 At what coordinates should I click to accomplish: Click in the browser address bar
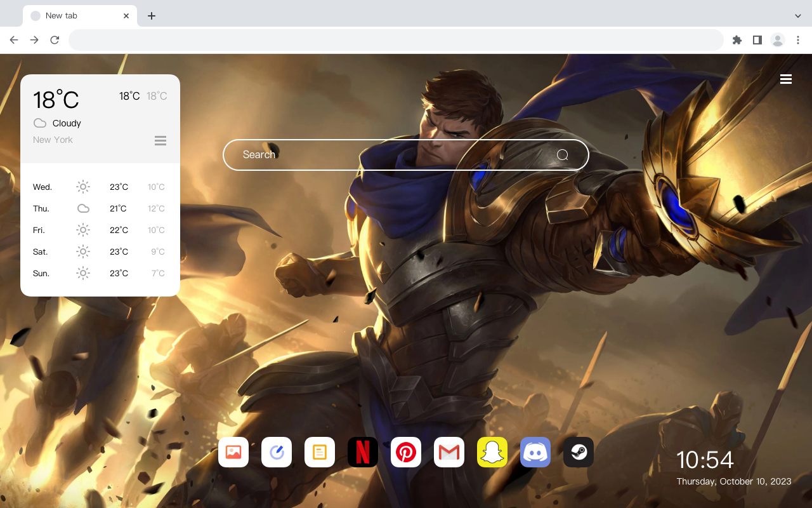(x=396, y=40)
